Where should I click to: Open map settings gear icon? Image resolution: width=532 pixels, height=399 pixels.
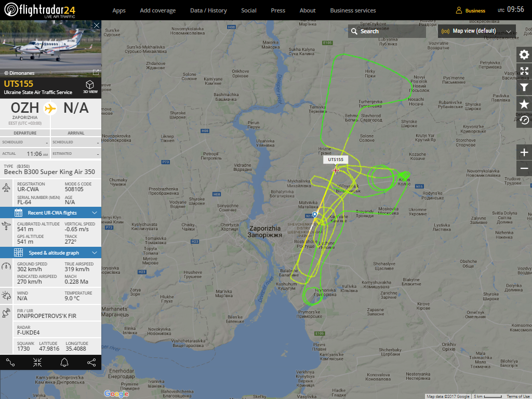(x=524, y=55)
